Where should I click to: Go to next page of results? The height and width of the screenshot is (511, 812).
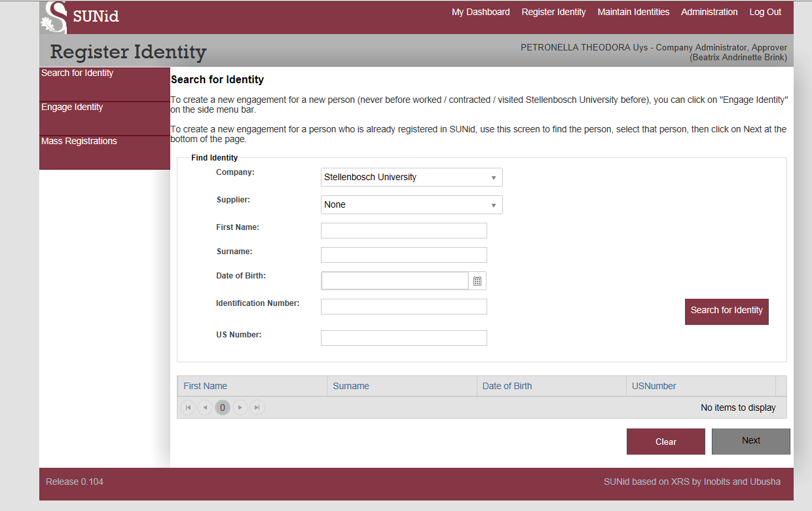pyautogui.click(x=240, y=407)
